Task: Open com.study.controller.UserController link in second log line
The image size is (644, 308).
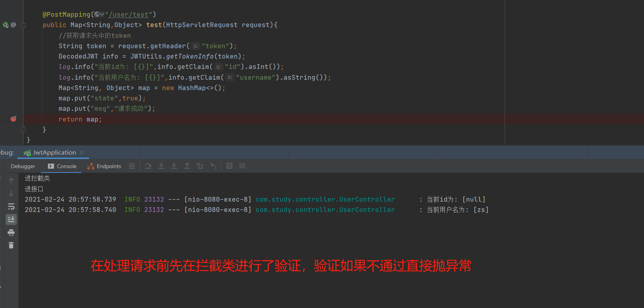Action: pos(325,210)
